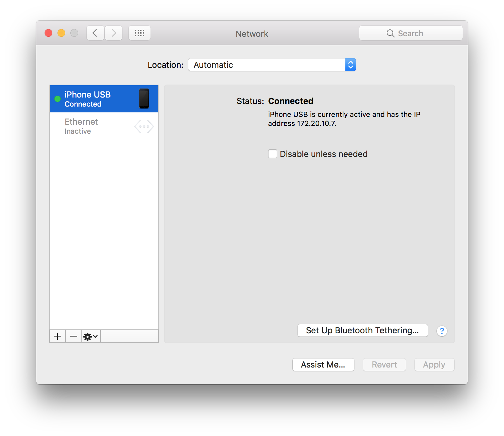Screen dimensions: 504x436
Task: Open Show All preferences grid icon
Action: (x=140, y=33)
